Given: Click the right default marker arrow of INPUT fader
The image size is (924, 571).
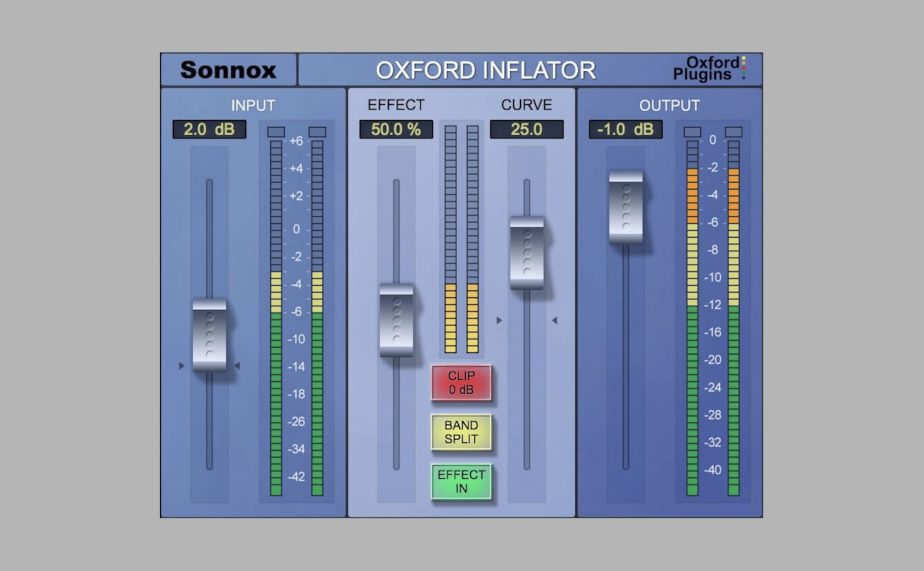Looking at the screenshot, I should [x=237, y=366].
